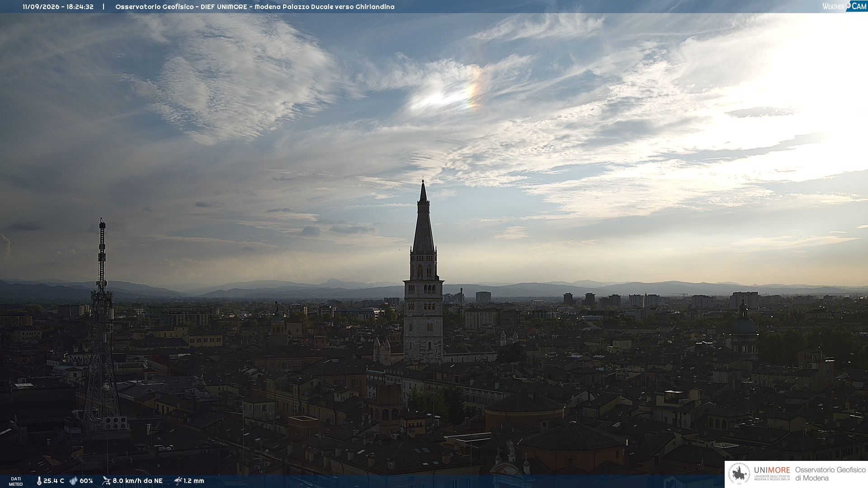The image size is (868, 488).
Task: Click the Ghirlandina tower spire
Action: point(423,217)
